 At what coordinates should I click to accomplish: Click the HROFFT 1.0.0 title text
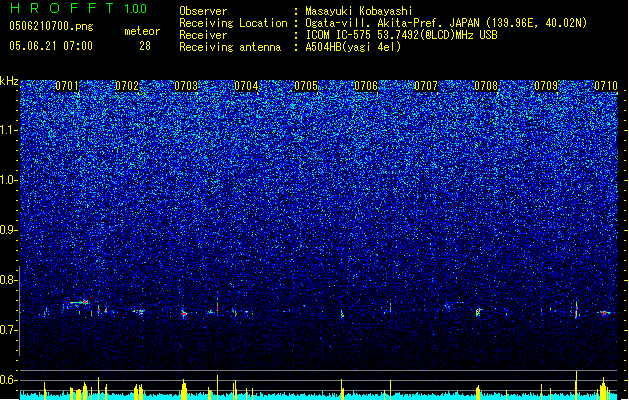coord(79,8)
